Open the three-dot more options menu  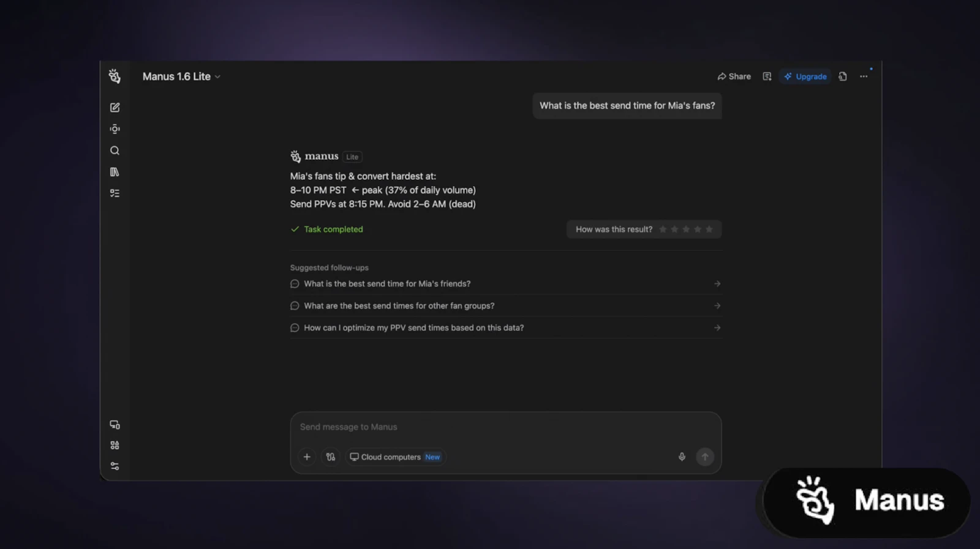[864, 77]
